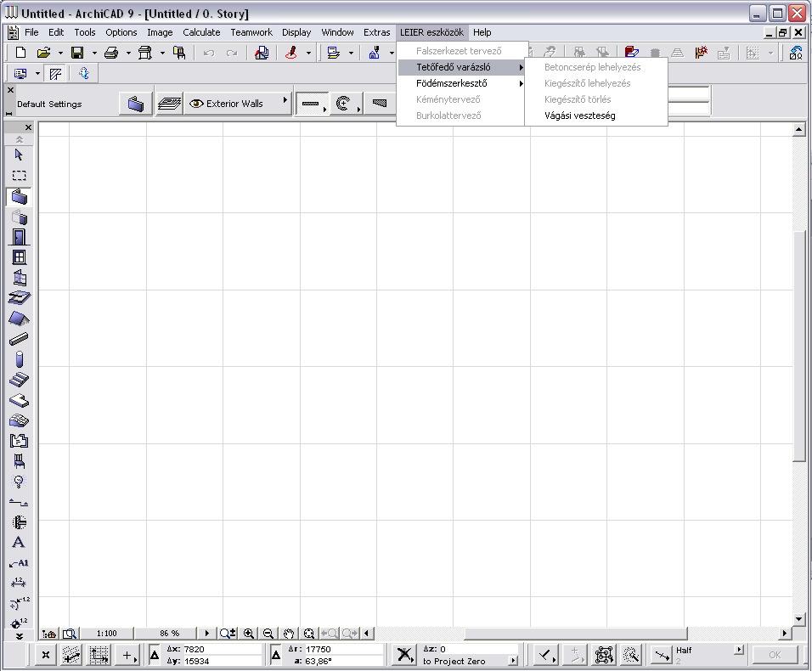Viewport: 812px width, 671px height.
Task: Open the Calculate menu
Action: tap(201, 32)
